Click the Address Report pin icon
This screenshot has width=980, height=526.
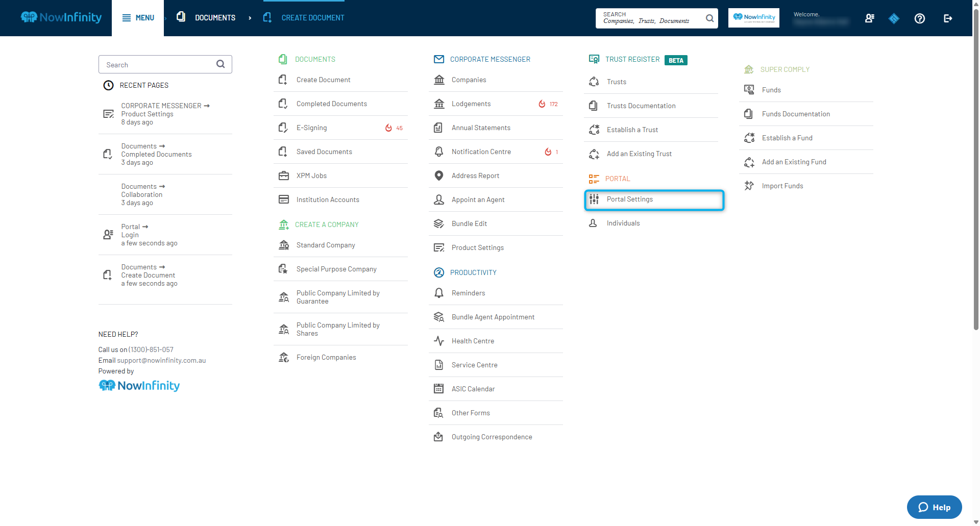tap(438, 176)
